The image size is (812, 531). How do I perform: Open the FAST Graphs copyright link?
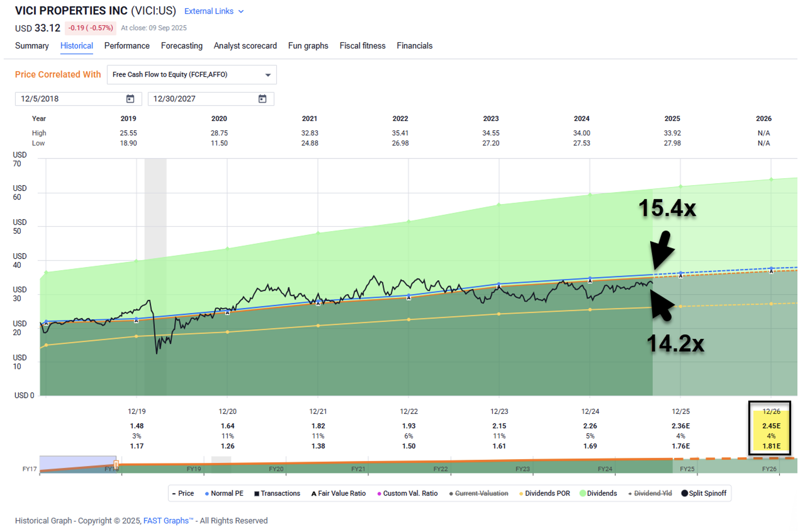168,521
